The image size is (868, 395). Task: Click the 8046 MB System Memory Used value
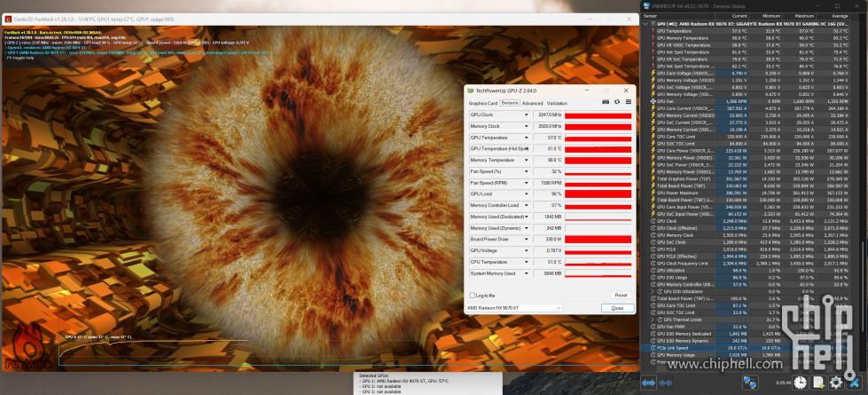coord(547,273)
